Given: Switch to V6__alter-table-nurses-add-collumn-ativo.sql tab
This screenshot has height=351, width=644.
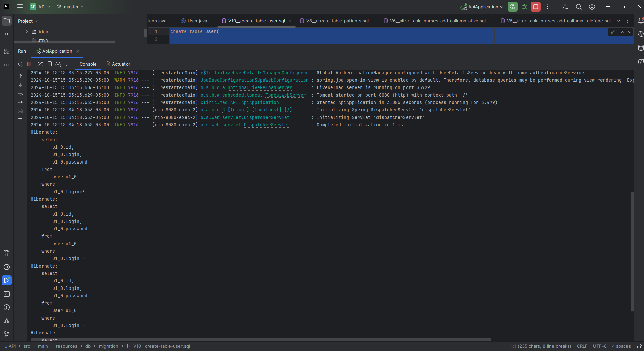Looking at the screenshot, I should tap(435, 21).
